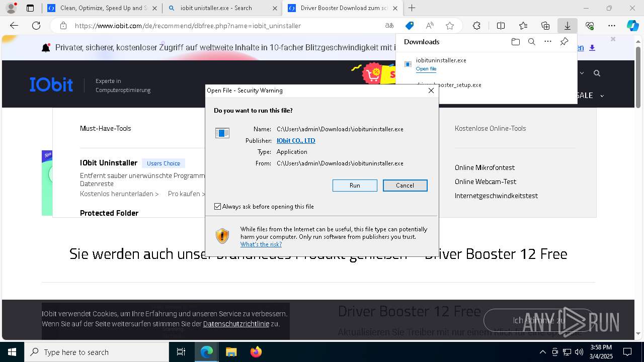
Task: Open the What's the risk? link
Action: point(261,244)
